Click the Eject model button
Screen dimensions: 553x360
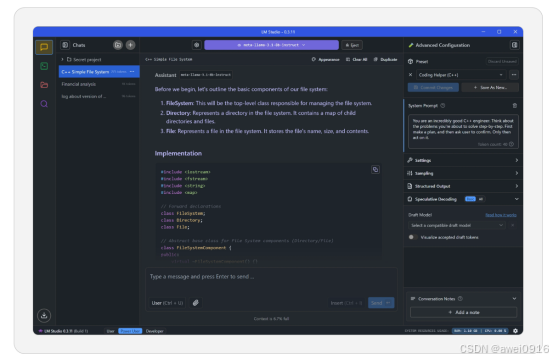pos(352,45)
